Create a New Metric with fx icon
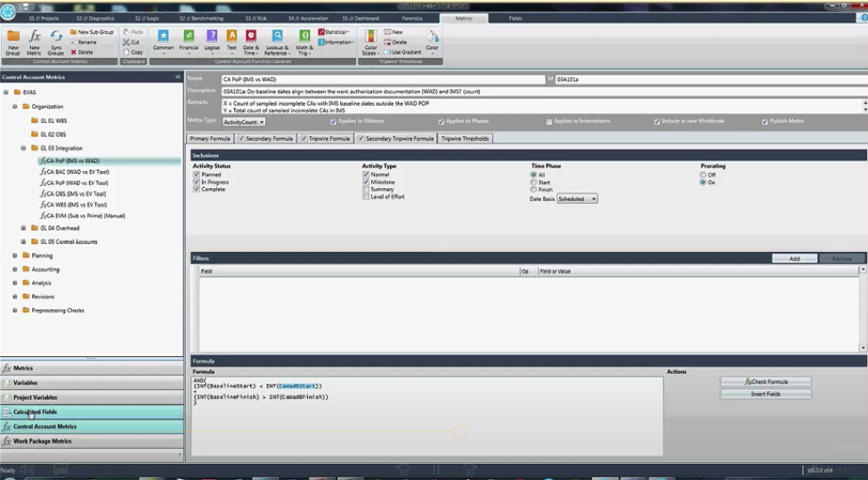This screenshot has height=480, width=868. [35, 37]
